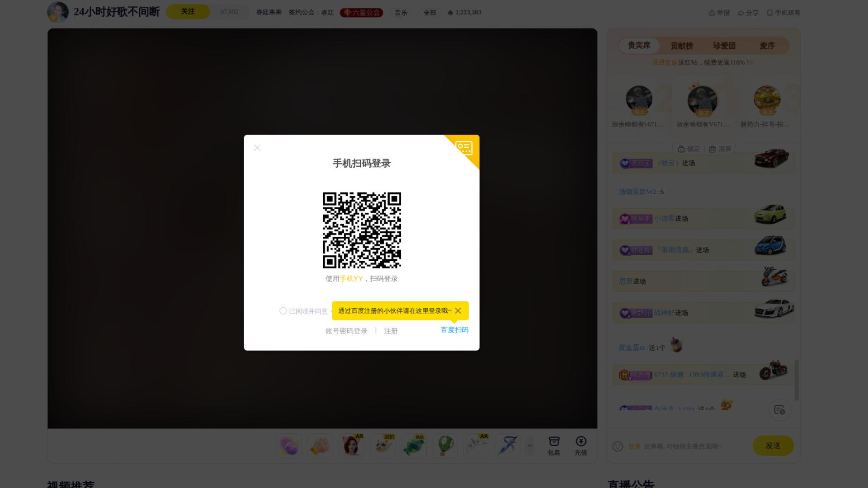Open first VIP avatar 故余啥都有v671

coord(639,99)
